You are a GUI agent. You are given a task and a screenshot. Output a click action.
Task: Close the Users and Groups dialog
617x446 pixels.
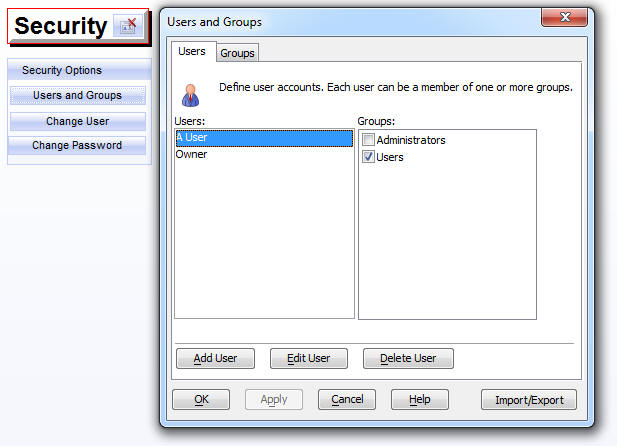click(x=563, y=18)
